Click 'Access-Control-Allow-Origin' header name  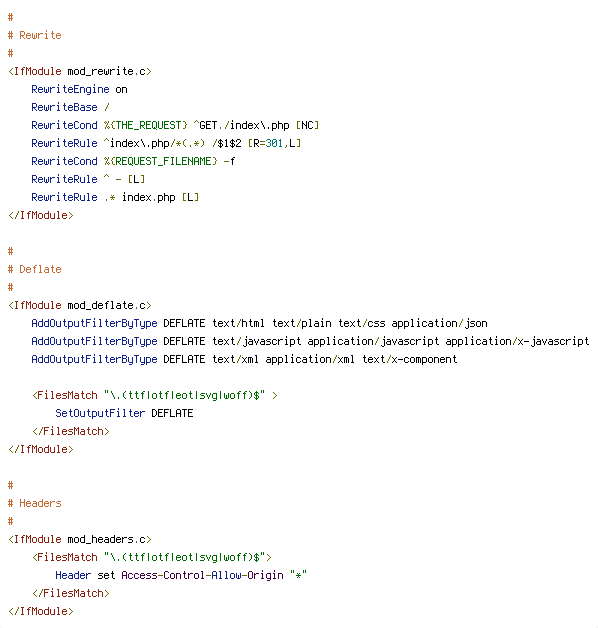coord(202,576)
